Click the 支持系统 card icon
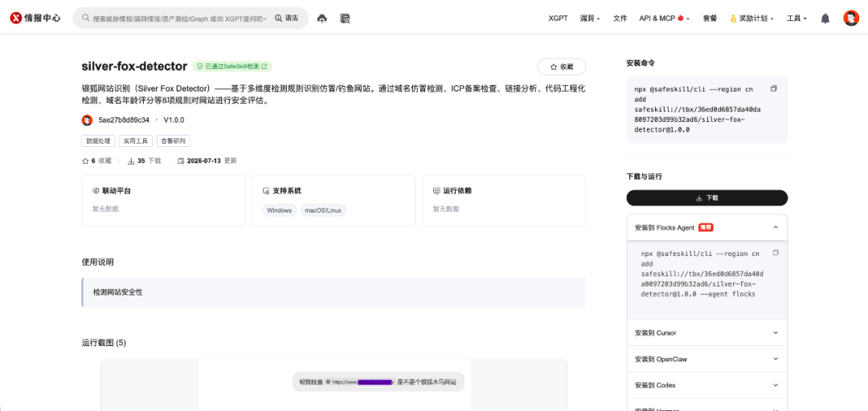Screen dimensions: 868x411 point(266,191)
